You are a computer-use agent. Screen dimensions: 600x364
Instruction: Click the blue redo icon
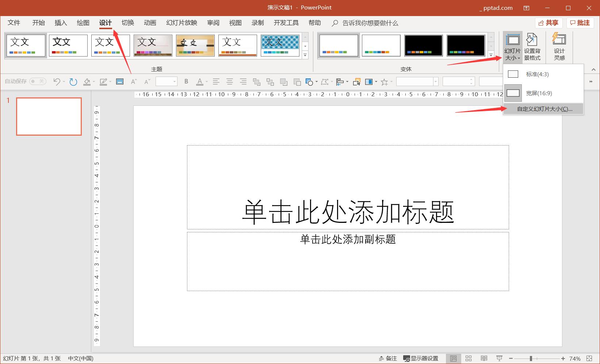point(73,82)
